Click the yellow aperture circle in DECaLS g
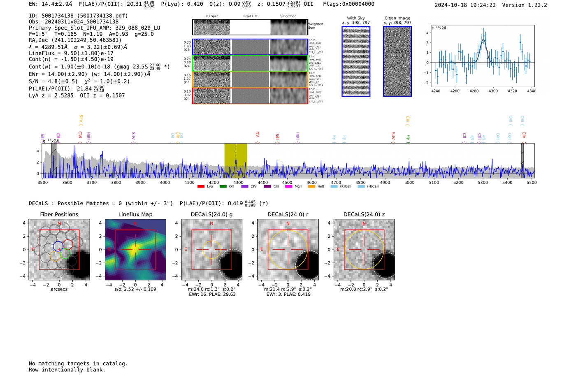The height and width of the screenshot is (392, 576). 212,250
